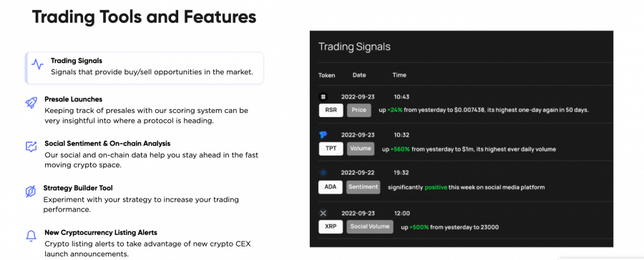Image resolution: width=644 pixels, height=260 pixels.
Task: Click the Social Sentiment chart icon
Action: click(31, 147)
